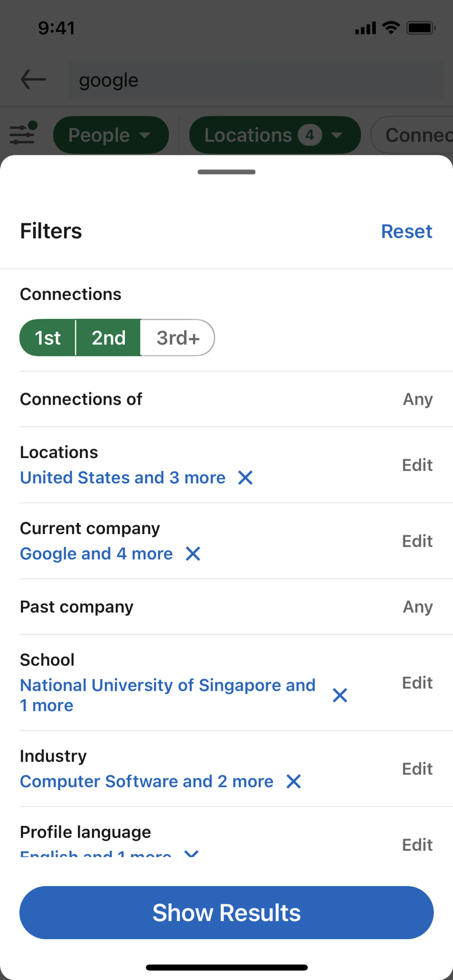Open the Past company row
This screenshot has height=980, width=453.
(226, 606)
